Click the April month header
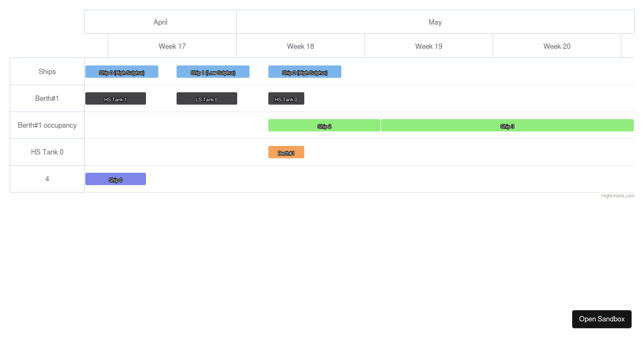The width and height of the screenshot is (644, 338). [160, 22]
